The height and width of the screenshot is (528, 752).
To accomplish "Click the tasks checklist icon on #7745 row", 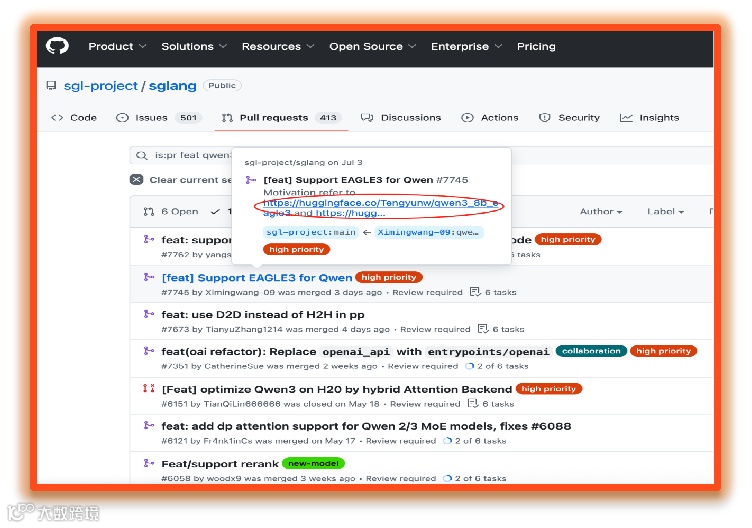I will coord(475,292).
